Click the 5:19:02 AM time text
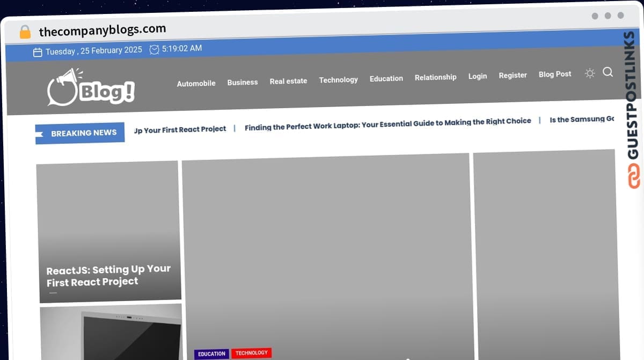Screen dimensions: 644x360 point(181,48)
